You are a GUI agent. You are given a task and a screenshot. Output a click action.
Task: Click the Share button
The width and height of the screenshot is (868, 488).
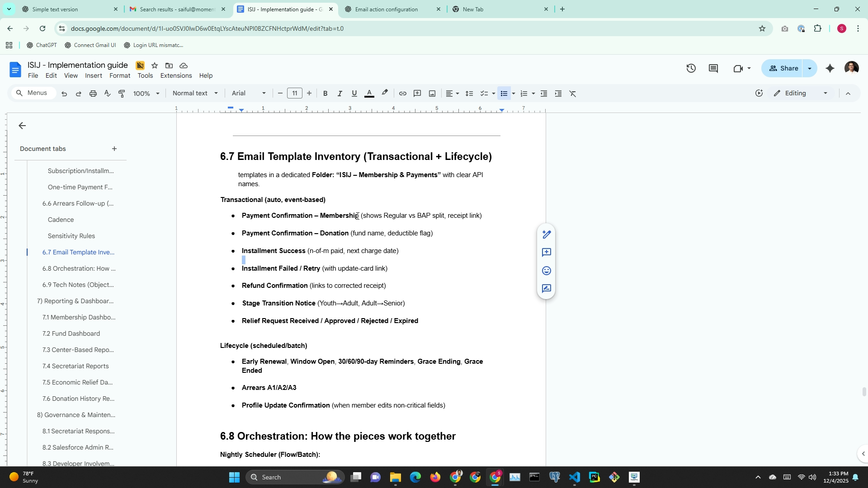click(x=784, y=68)
